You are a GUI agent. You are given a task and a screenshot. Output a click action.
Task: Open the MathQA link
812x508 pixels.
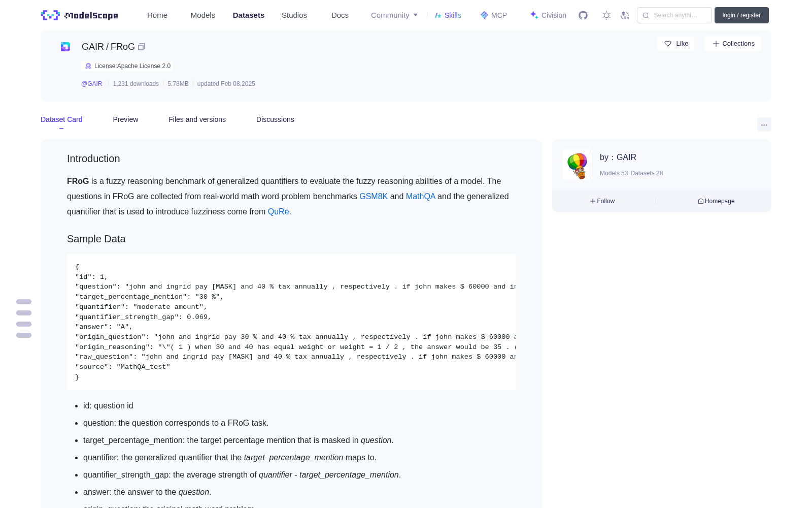click(421, 197)
